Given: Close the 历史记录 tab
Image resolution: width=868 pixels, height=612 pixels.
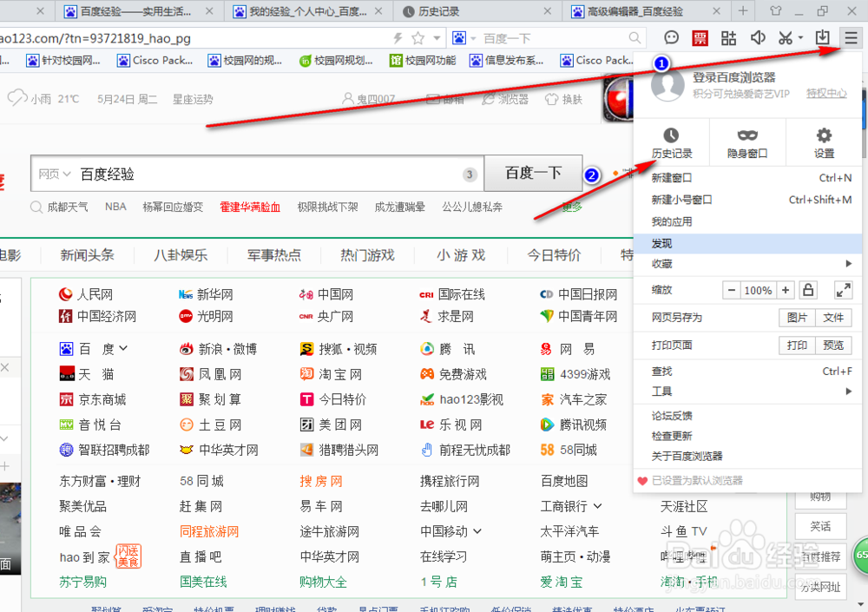Looking at the screenshot, I should (547, 11).
